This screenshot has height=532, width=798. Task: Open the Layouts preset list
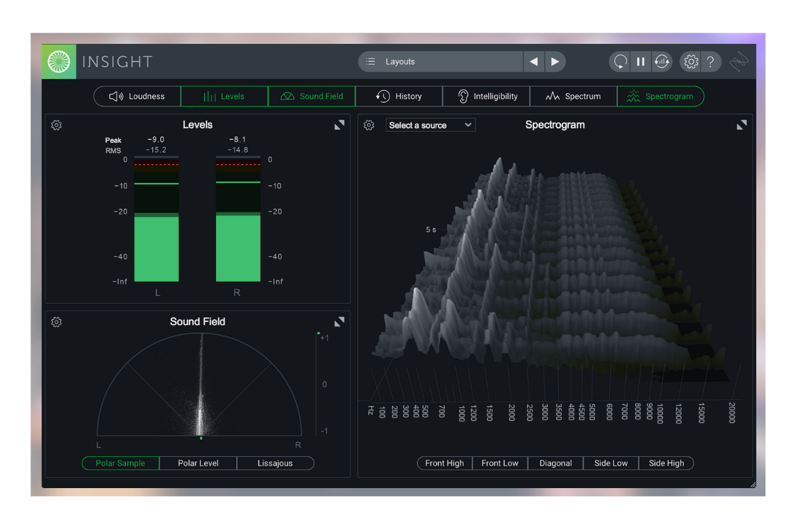point(440,62)
